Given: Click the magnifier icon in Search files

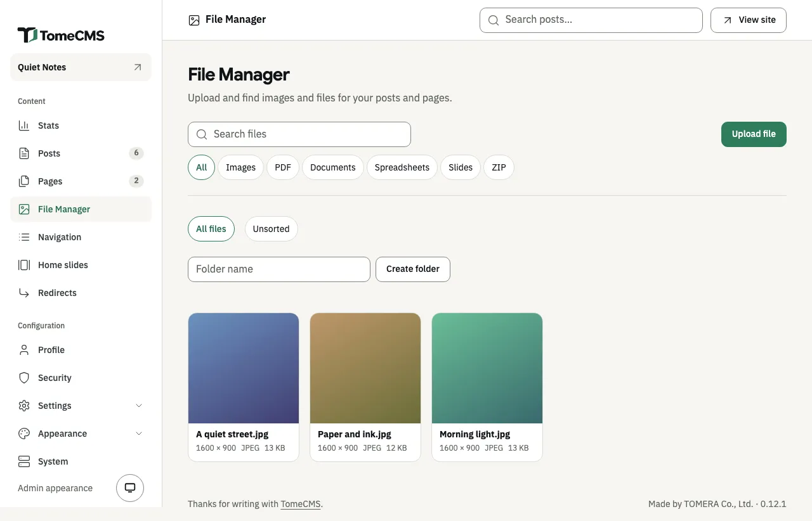Looking at the screenshot, I should pyautogui.click(x=202, y=134).
